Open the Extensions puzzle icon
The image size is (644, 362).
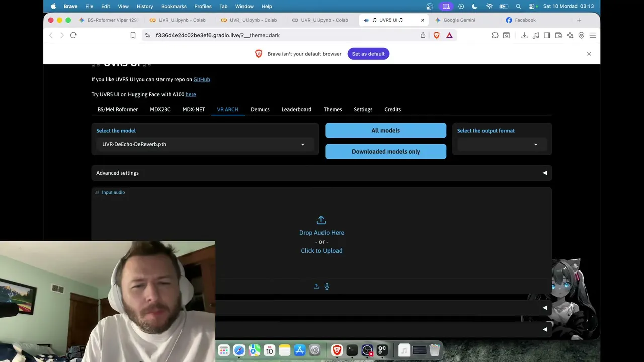pyautogui.click(x=495, y=35)
